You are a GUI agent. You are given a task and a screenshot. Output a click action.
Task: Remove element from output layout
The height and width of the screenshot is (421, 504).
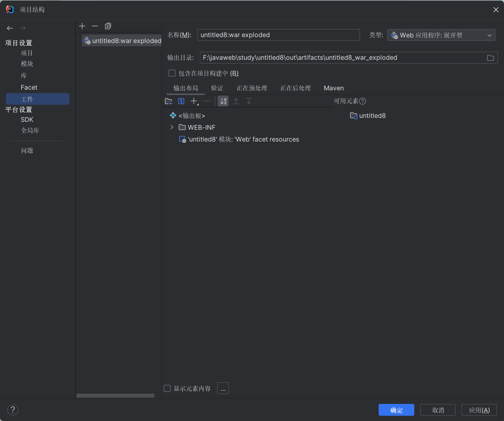pyautogui.click(x=207, y=101)
